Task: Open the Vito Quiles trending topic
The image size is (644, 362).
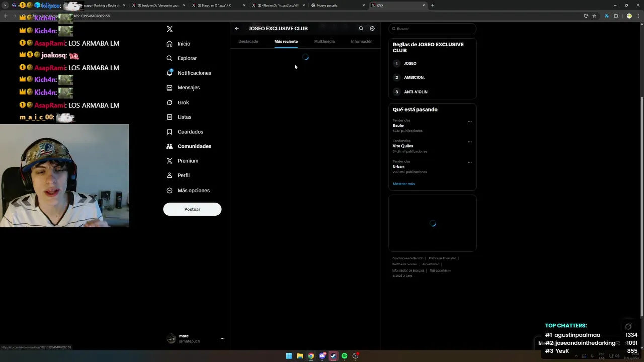Action: [403, 146]
